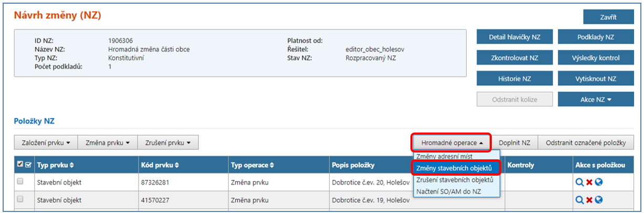Image resolution: width=644 pixels, height=213 pixels.
Task: Sort table by Typ operace column
Action: click(252, 165)
